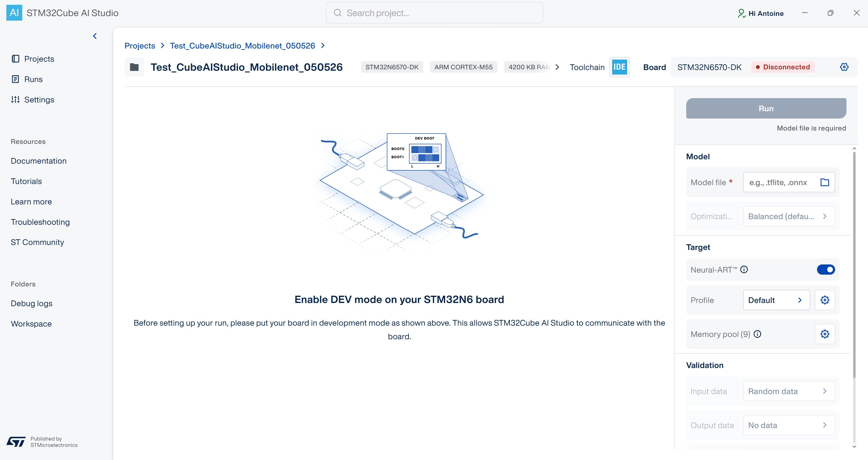Click the STM32N6570-DK chip tag

pyautogui.click(x=392, y=67)
